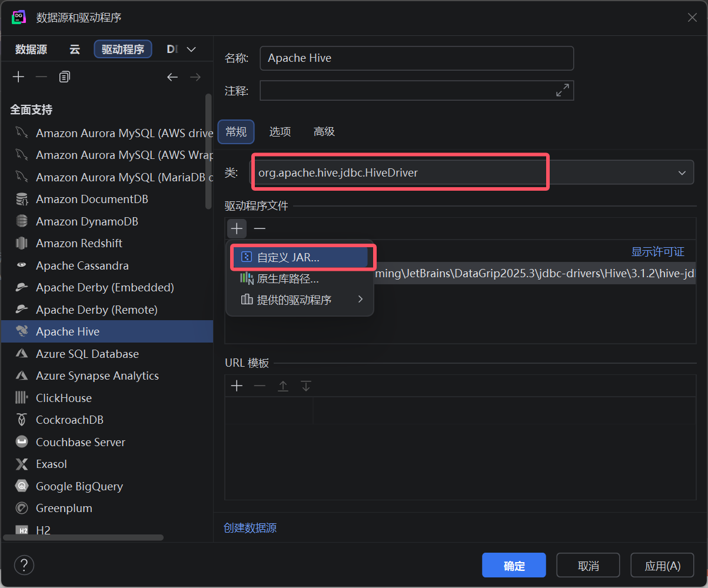The width and height of the screenshot is (708, 588).
Task: Click the vertical scrollbar of driver list
Action: pyautogui.click(x=208, y=151)
